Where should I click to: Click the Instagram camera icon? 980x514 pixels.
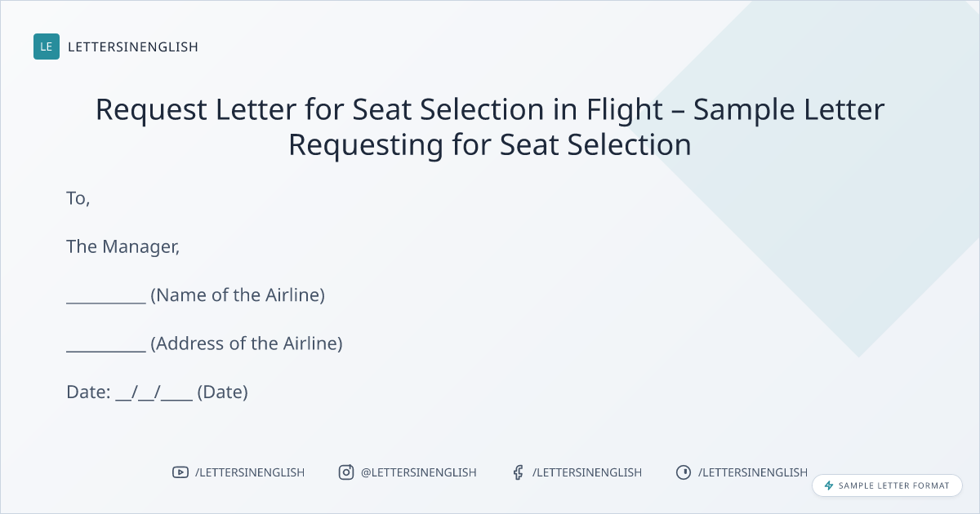(346, 472)
